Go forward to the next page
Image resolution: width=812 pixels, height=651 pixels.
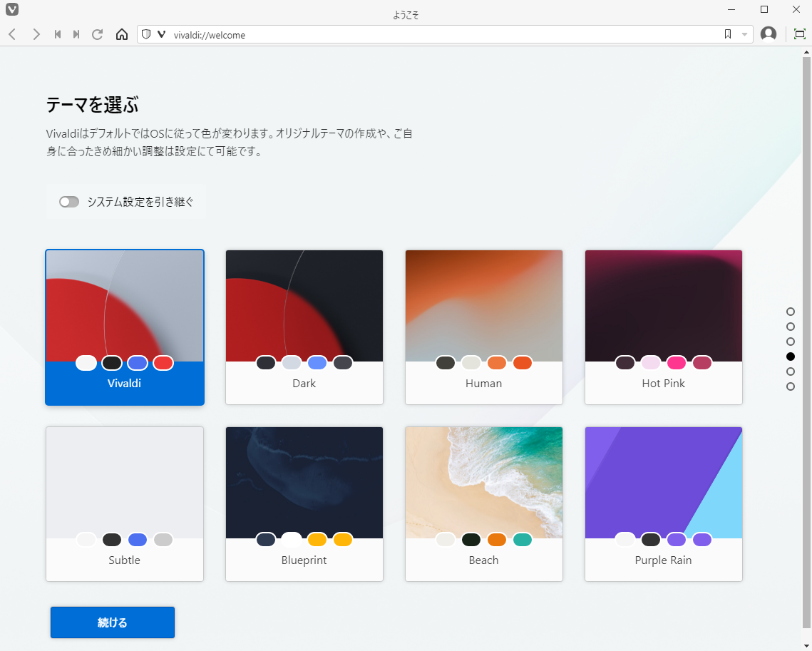tap(36, 35)
